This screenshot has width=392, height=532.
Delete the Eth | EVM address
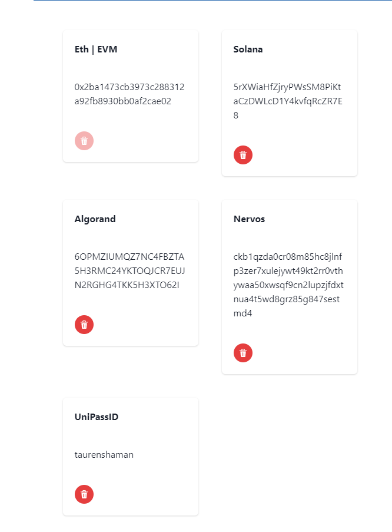84,141
